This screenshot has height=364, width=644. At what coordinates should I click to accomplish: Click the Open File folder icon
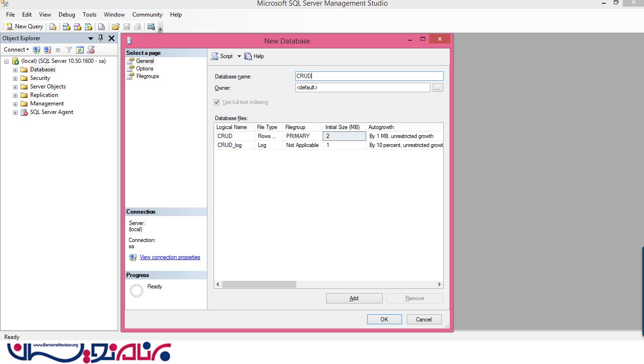click(115, 26)
